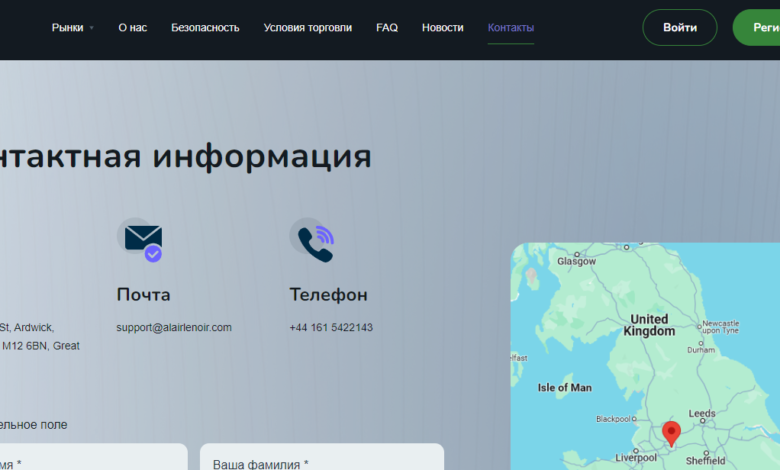Click the telephone handset icon
Screen dimensions: 780x470
pos(312,240)
